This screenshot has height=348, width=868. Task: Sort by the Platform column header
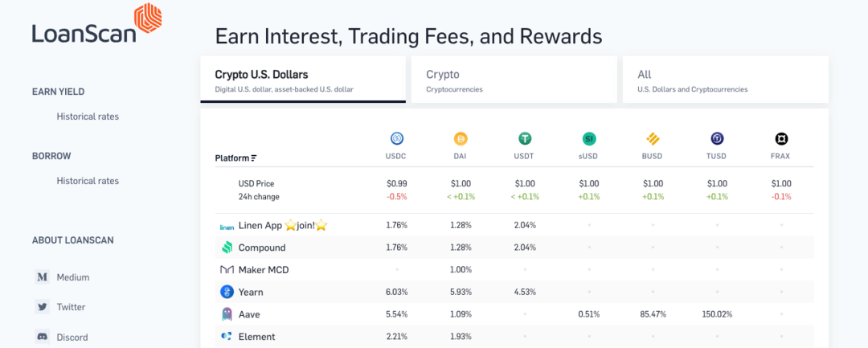tap(236, 158)
